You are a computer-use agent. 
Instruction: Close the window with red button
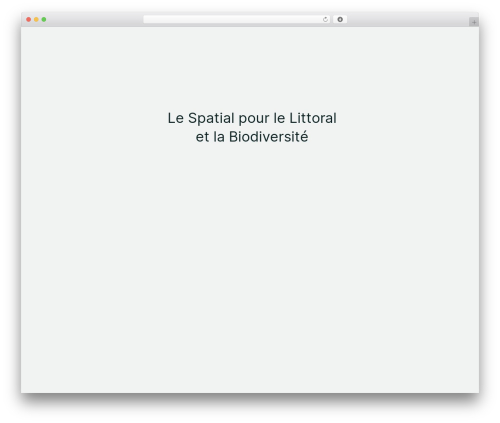point(29,19)
